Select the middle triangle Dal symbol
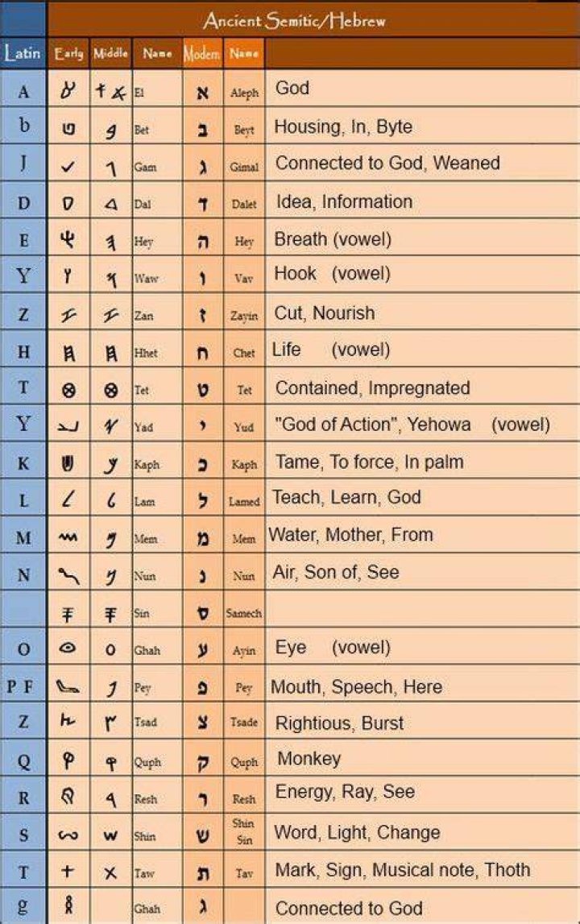This screenshot has height=924, width=580. point(111,204)
